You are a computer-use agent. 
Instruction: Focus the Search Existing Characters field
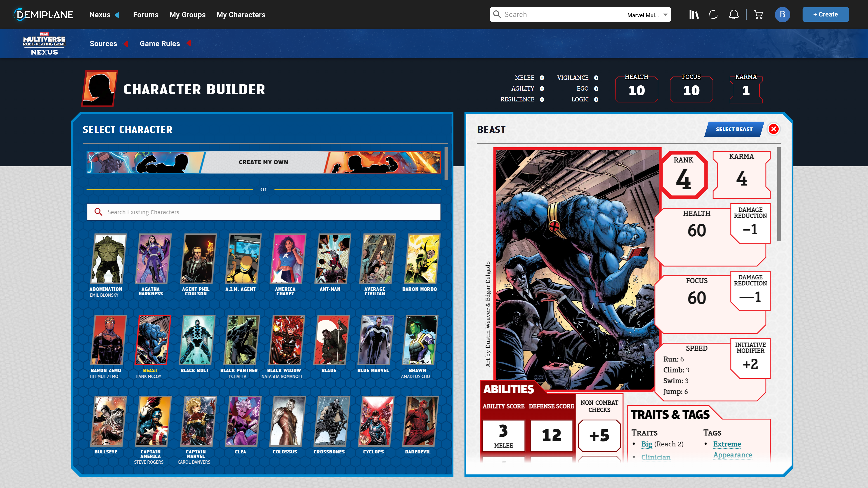[x=264, y=212]
